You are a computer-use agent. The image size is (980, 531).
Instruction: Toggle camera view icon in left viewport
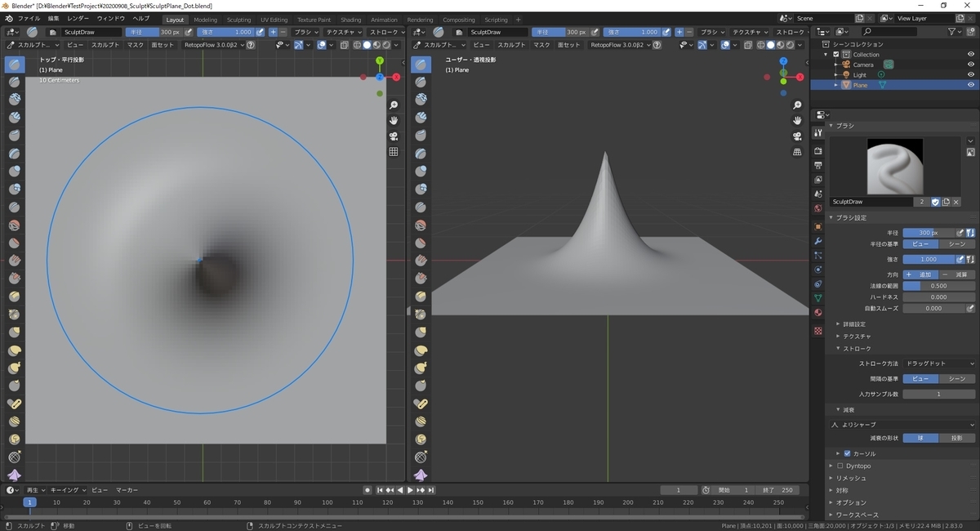pos(394,136)
